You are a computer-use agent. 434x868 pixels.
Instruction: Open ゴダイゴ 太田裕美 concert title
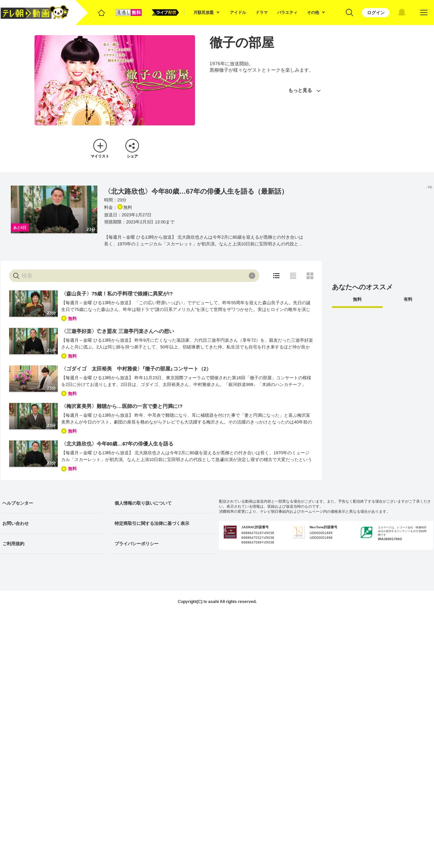click(x=136, y=369)
